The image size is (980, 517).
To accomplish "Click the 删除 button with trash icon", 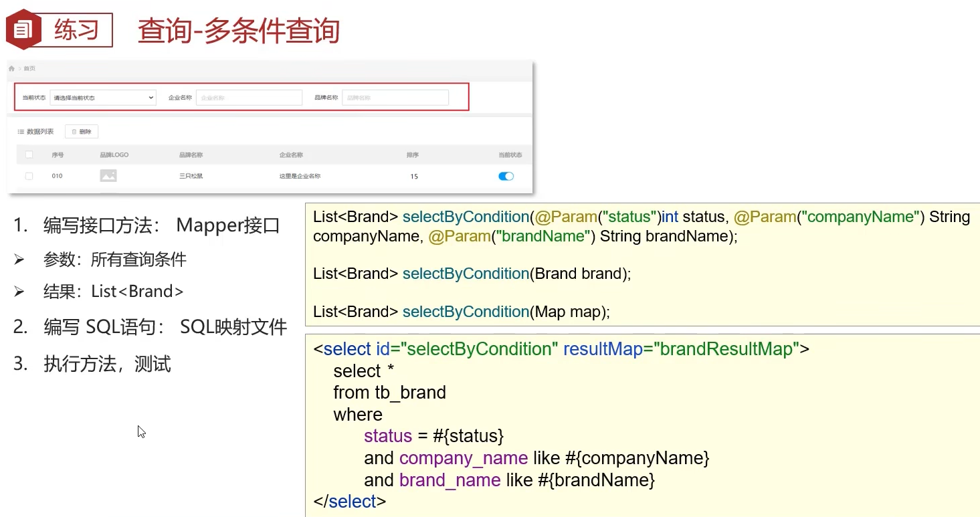I will tap(82, 132).
